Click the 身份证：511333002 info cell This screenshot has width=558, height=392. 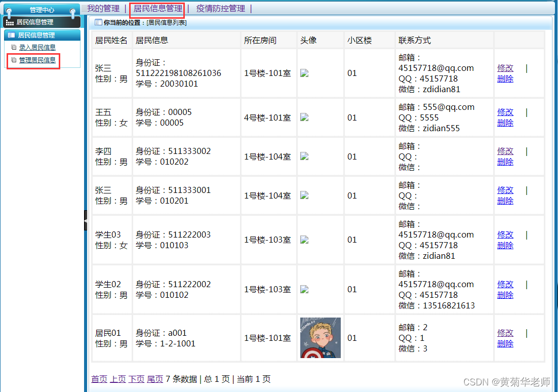[186, 156]
